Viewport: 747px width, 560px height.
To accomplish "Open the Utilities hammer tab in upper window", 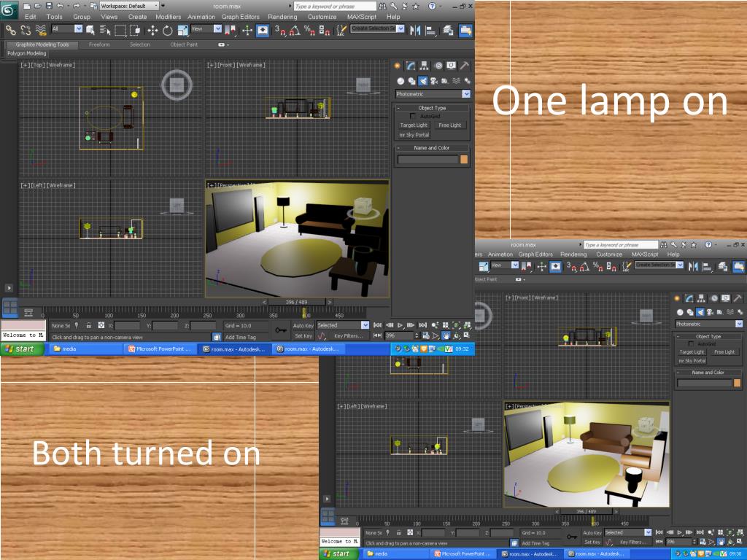I will pyautogui.click(x=465, y=66).
